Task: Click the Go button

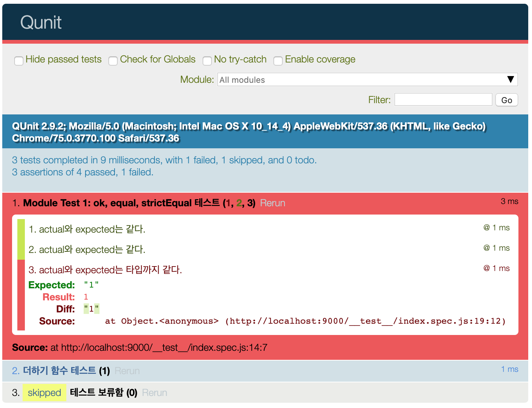Action: [x=507, y=100]
